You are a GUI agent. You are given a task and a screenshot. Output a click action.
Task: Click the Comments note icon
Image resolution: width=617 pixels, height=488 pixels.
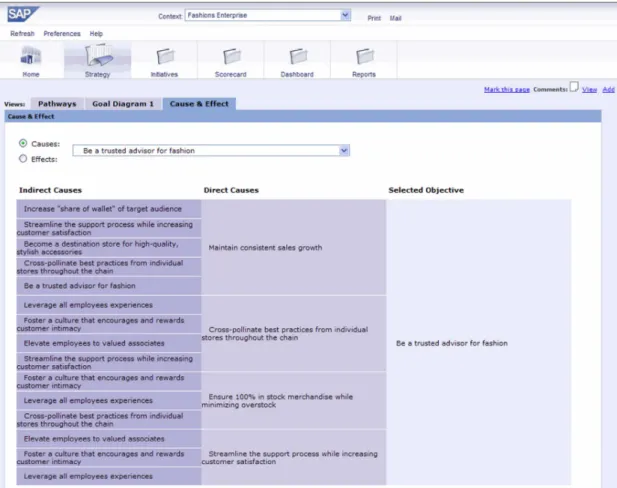(x=574, y=87)
